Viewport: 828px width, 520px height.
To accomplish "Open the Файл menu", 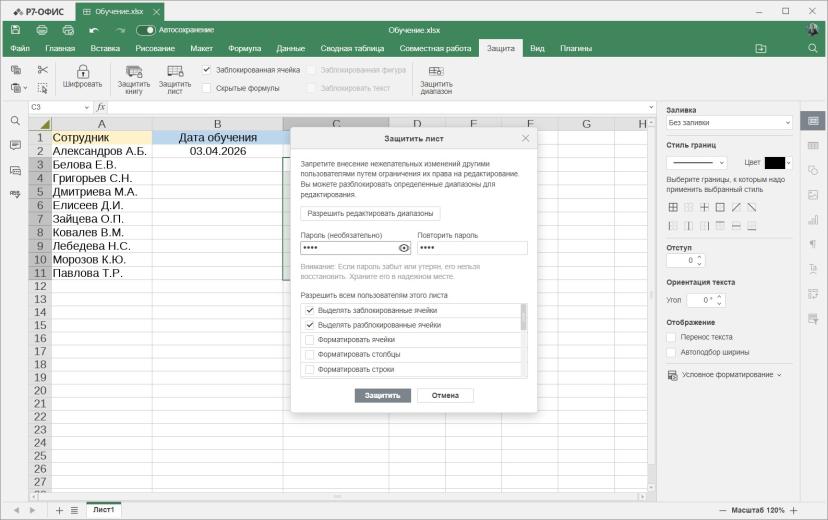I will pos(20,49).
